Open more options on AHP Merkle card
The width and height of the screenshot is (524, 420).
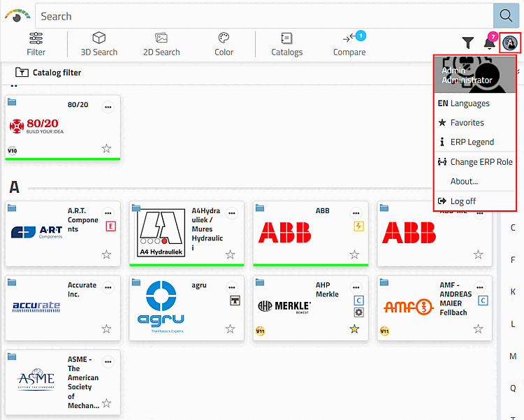(356, 288)
